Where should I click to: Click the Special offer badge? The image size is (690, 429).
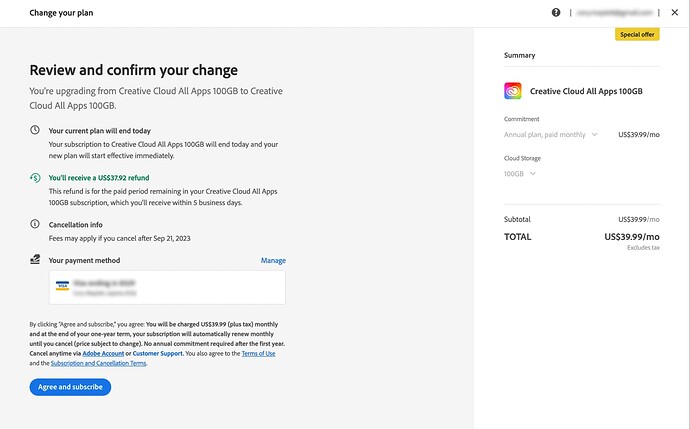click(637, 34)
